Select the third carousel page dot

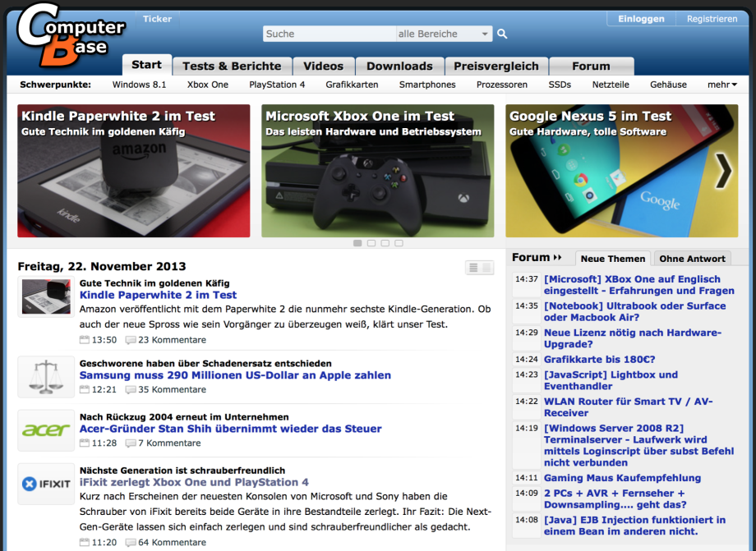tap(385, 243)
